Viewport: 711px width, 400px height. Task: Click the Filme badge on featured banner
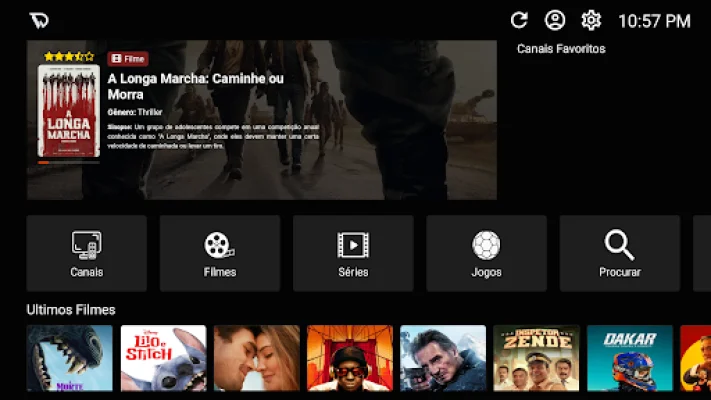(x=128, y=59)
